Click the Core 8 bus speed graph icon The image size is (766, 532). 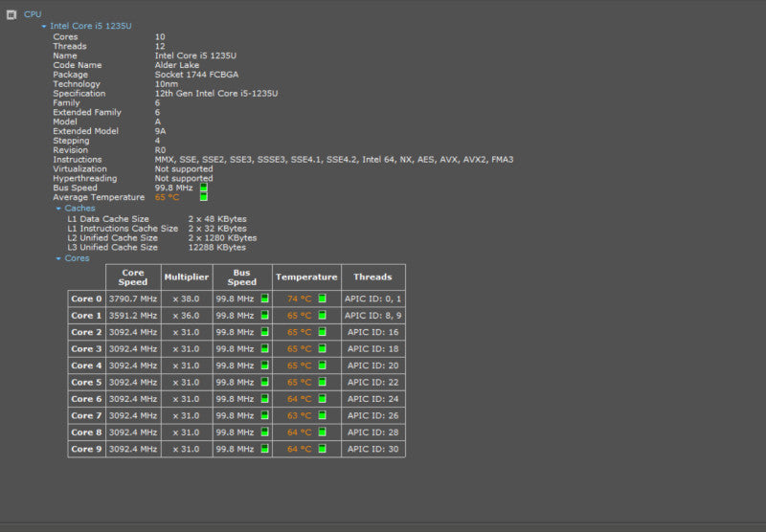click(x=265, y=432)
